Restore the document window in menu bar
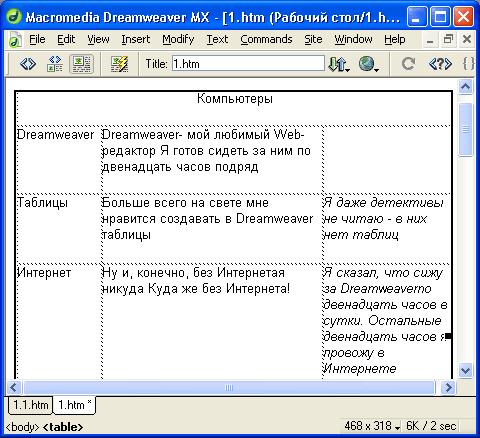 448,39
